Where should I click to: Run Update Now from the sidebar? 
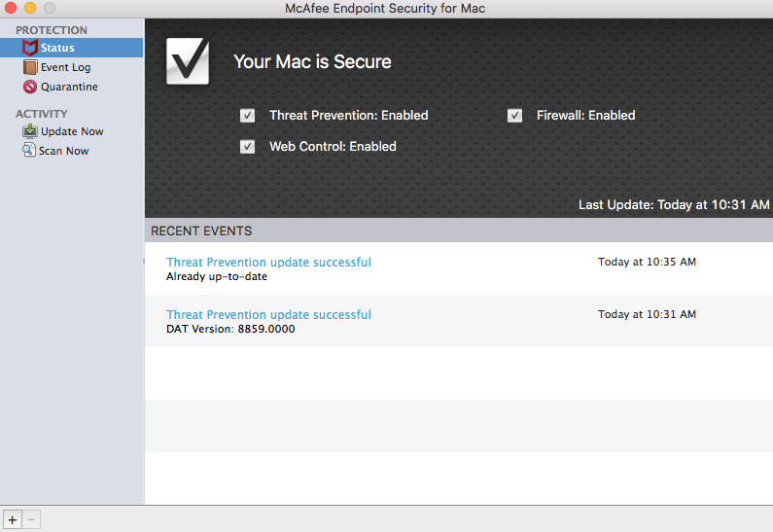(x=72, y=131)
